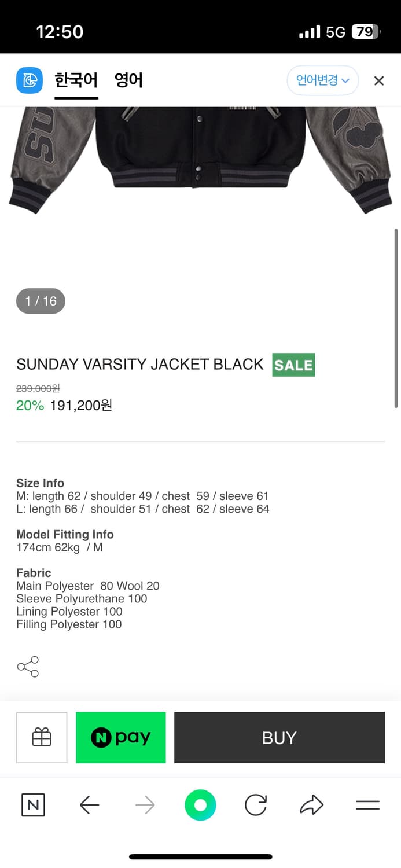
Task: Open the product share options icon
Action: (x=28, y=666)
